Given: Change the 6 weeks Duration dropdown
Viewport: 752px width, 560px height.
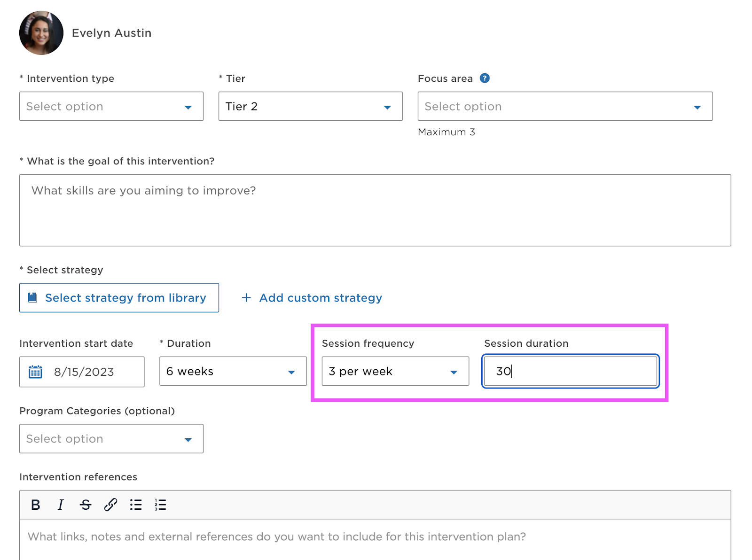Looking at the screenshot, I should tap(233, 372).
